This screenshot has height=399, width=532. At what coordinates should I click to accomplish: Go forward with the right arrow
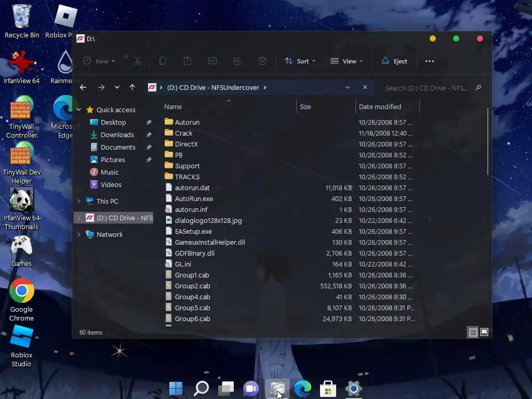click(x=101, y=87)
